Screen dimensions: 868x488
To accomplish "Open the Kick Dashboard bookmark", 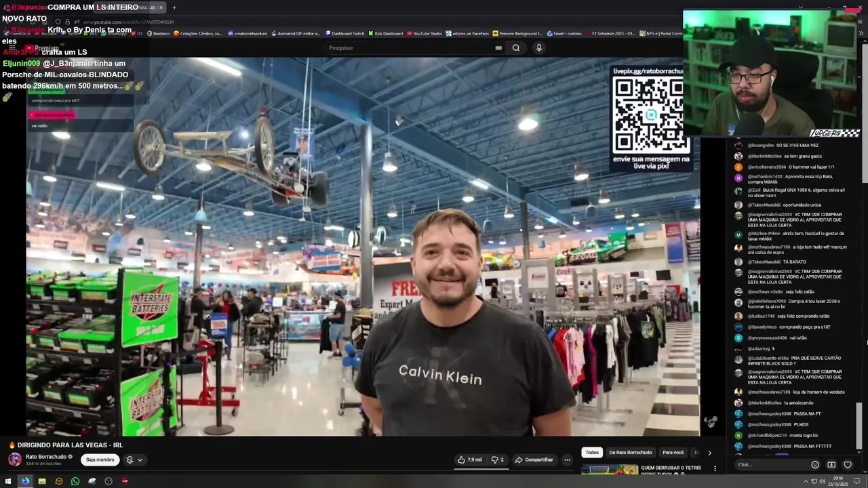I will coord(385,33).
